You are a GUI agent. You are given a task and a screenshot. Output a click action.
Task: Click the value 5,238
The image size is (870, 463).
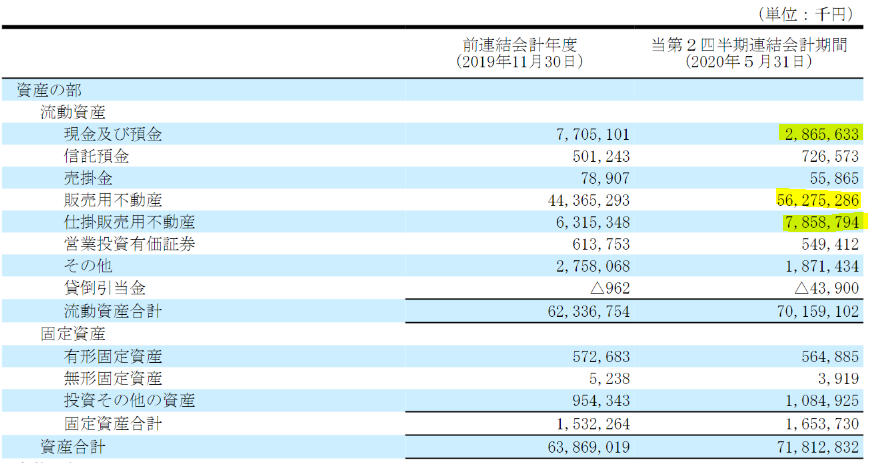(x=609, y=379)
